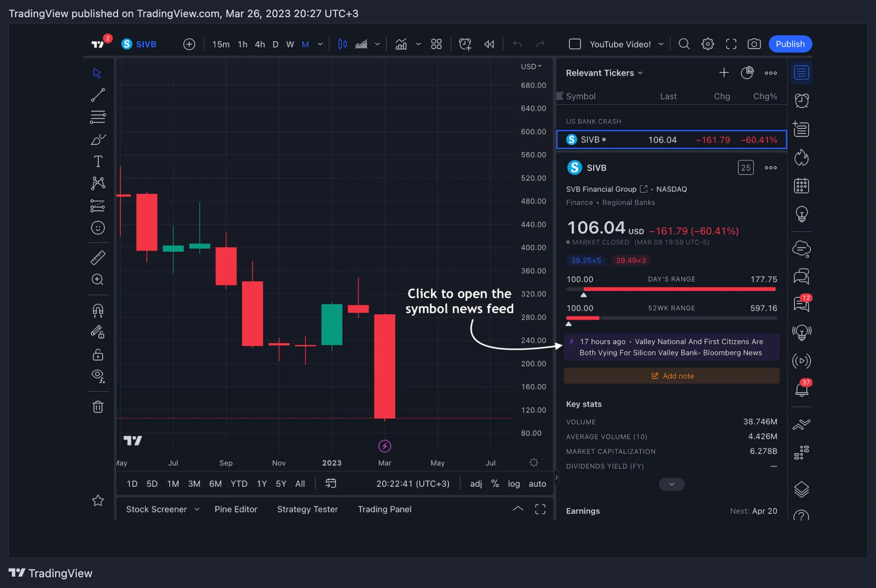Screen dimensions: 876x588
Task: Select the trend line drawing tool
Action: pyautogui.click(x=98, y=95)
